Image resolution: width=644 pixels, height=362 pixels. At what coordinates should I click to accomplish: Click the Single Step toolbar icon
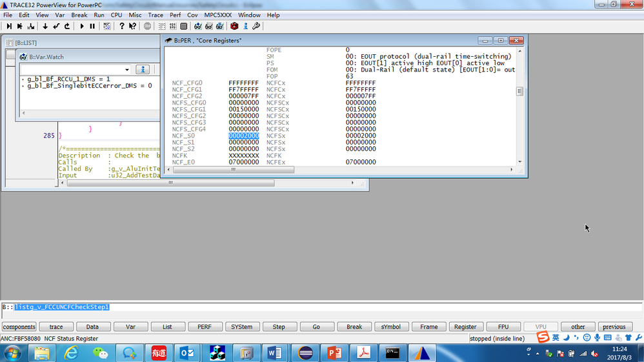(8, 26)
